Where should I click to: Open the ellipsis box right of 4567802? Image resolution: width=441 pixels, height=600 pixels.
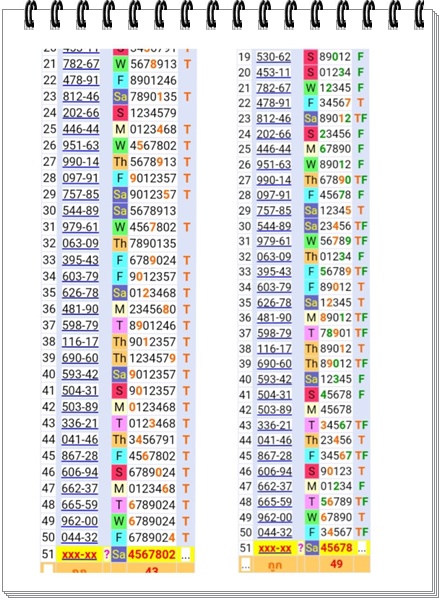point(186,555)
